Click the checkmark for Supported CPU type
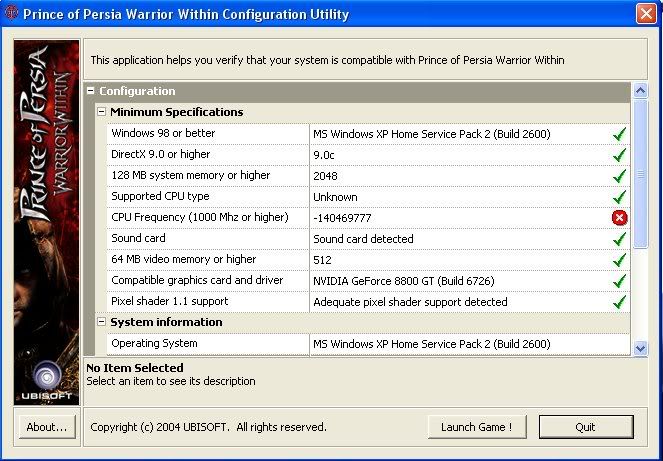This screenshot has width=663, height=461. coord(619,197)
